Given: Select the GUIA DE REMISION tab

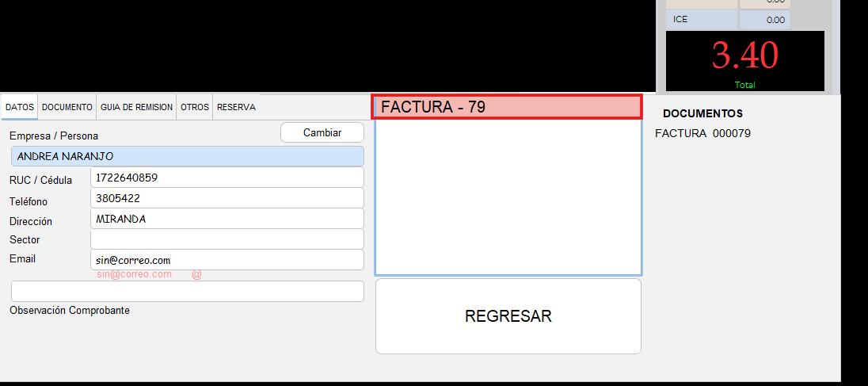Looking at the screenshot, I should click(136, 107).
